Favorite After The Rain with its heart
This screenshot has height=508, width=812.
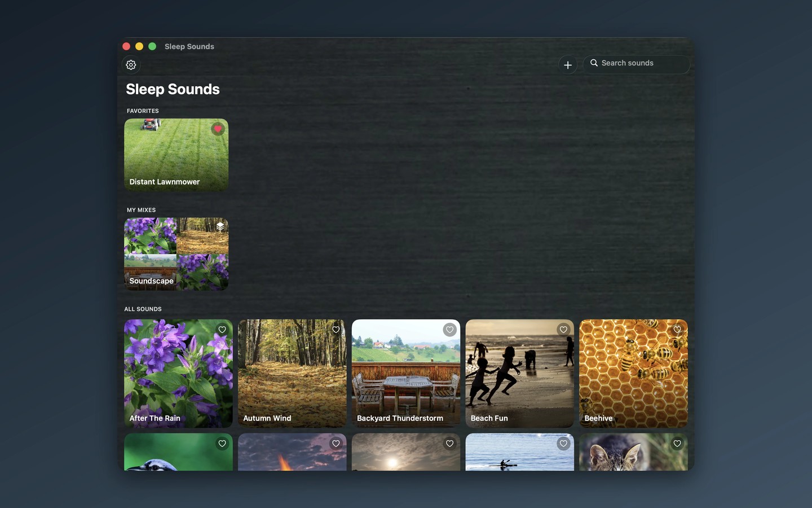222,330
